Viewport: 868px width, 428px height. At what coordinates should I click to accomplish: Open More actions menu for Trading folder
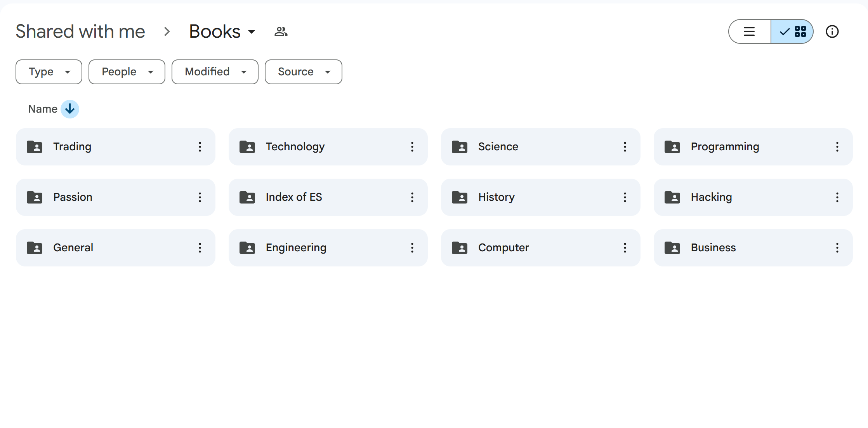tap(200, 147)
